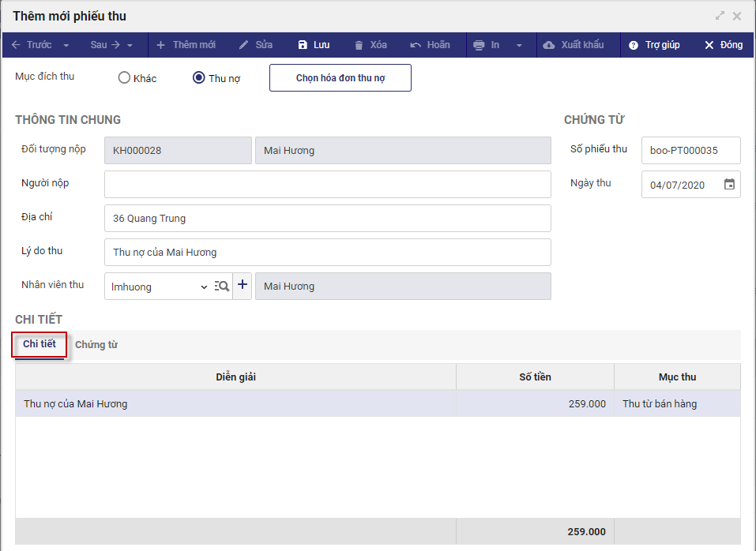Expand the In print options dropdown
756x551 pixels.
pos(519,45)
